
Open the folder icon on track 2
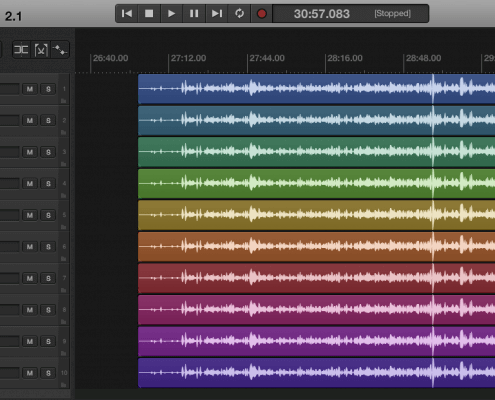(x=63, y=132)
